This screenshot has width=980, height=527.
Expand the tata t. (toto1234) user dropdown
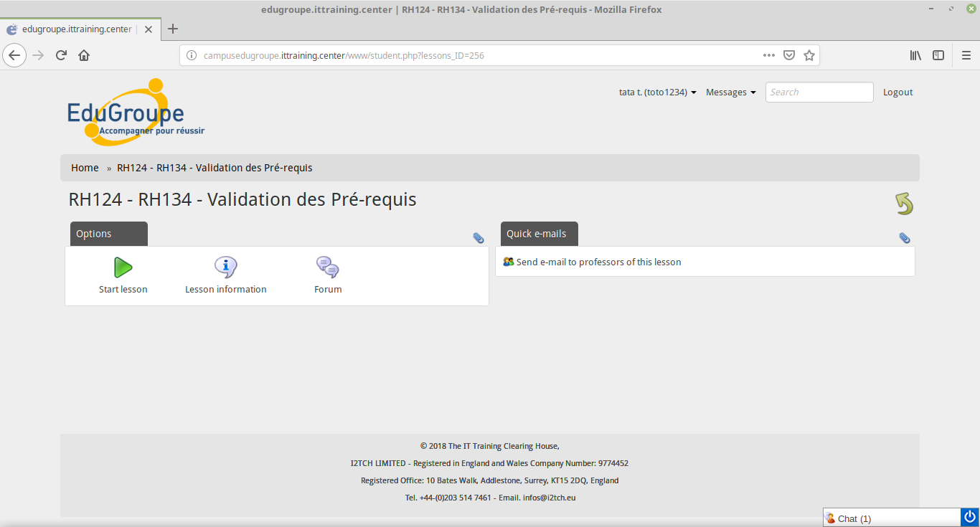658,92
